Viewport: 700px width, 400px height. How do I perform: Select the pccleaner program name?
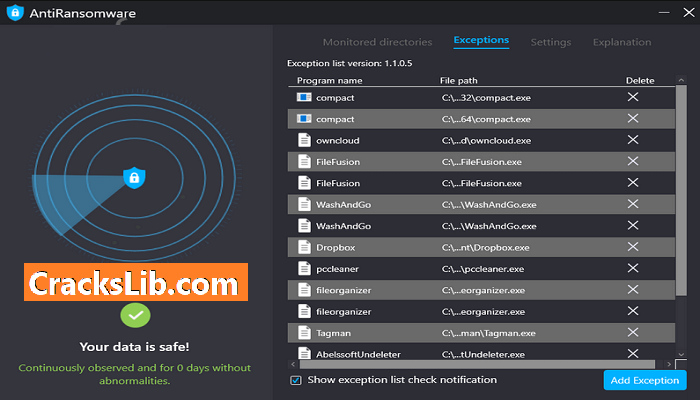point(337,269)
